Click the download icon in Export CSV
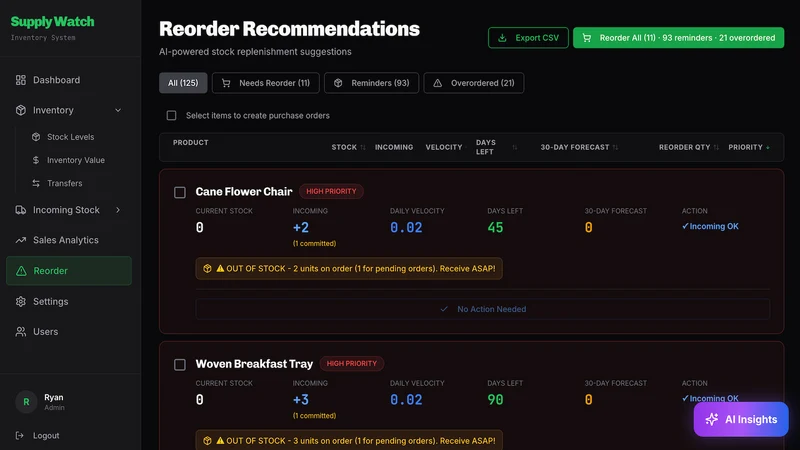 click(502, 38)
